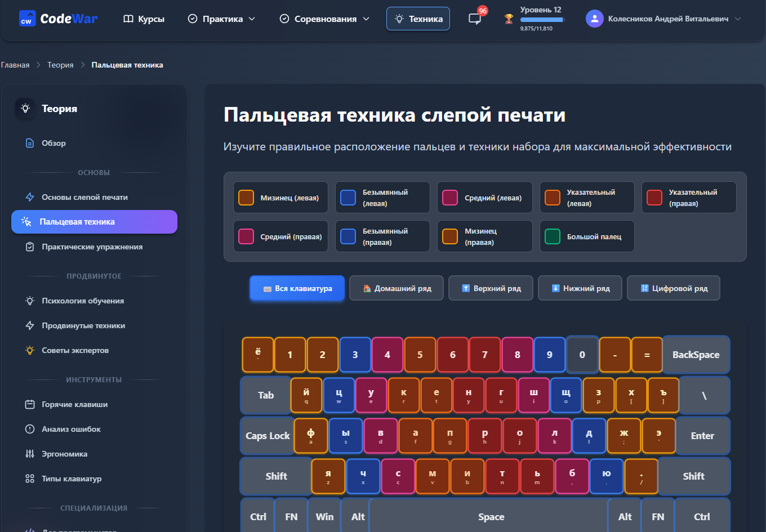Open the Курсы menu item
The width and height of the screenshot is (766, 532).
[144, 19]
